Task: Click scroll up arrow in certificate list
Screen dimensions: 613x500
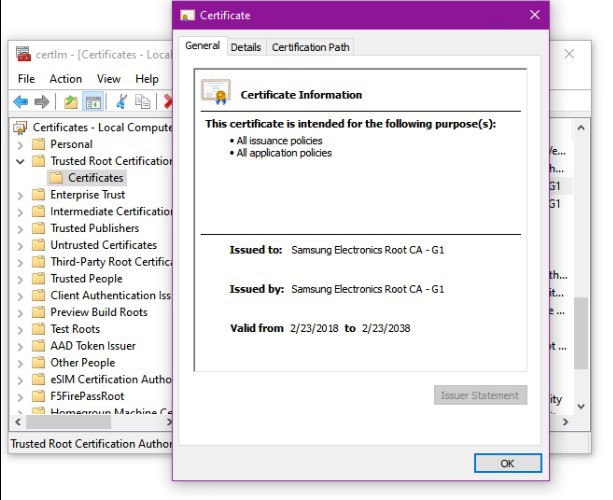Action: pyautogui.click(x=581, y=128)
